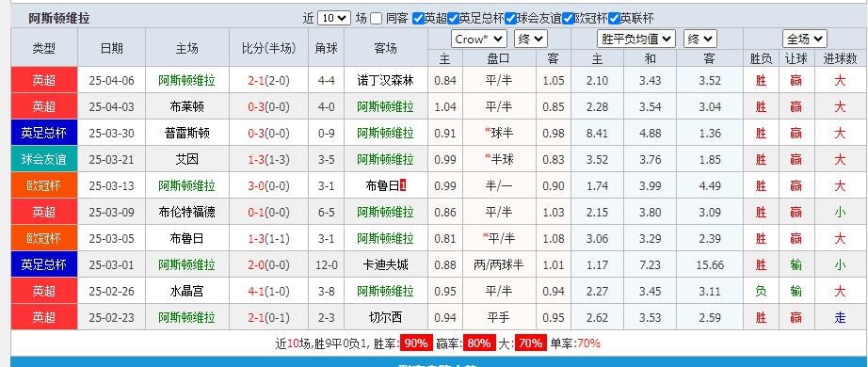This screenshot has width=868, height=367.
Task: Click the *球半 handicap cell
Action: pos(498,133)
